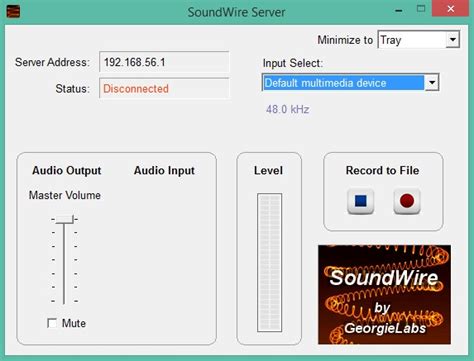Close the SoundWire Server window

[451, 9]
